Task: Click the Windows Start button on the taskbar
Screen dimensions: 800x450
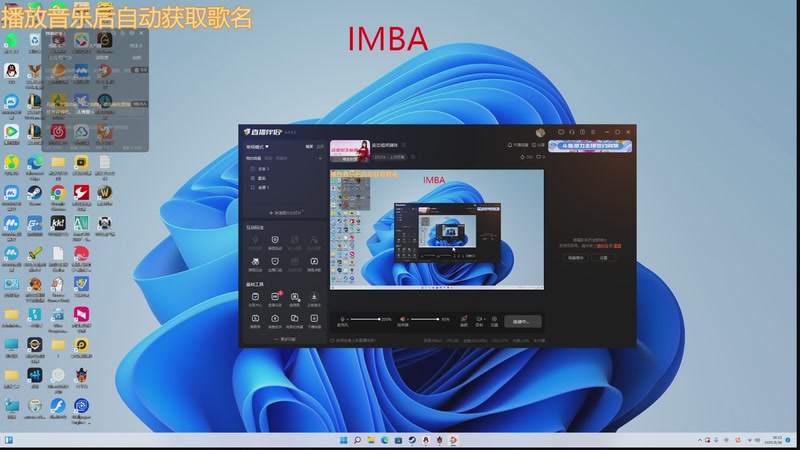Action: coord(344,440)
